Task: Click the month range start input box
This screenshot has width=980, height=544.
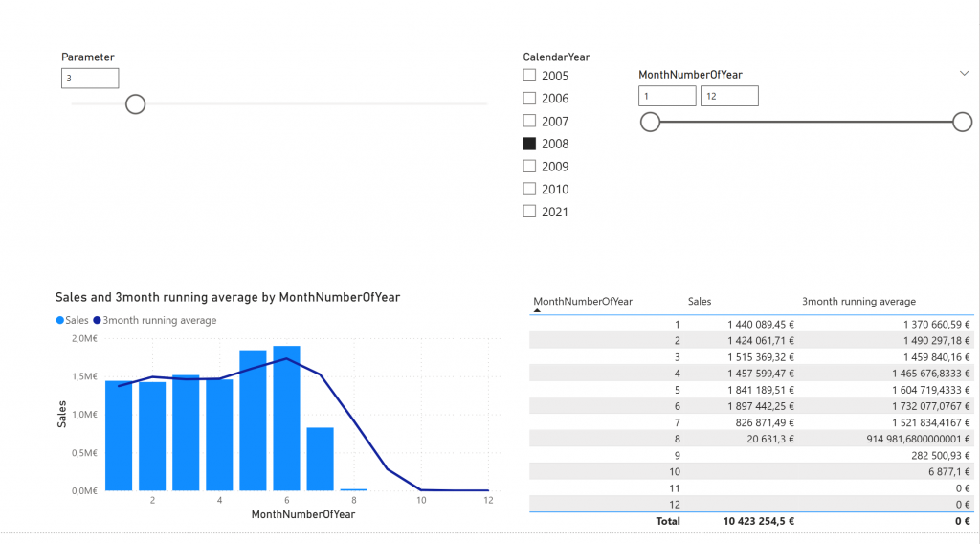Action: 667,96
